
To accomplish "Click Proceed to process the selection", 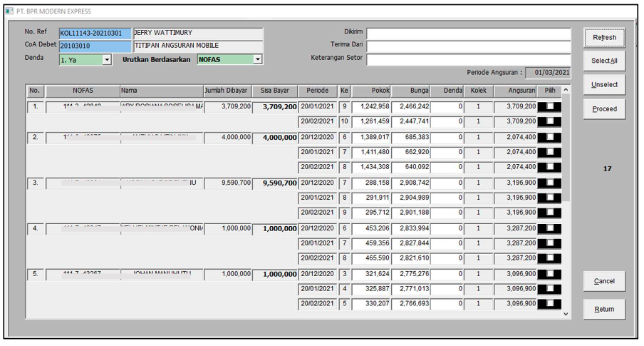I will [604, 109].
